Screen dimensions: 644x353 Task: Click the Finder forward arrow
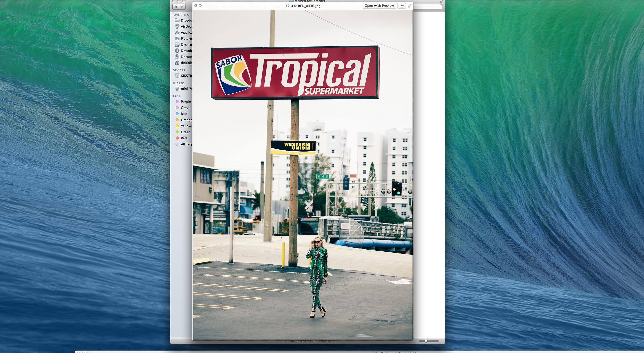tap(182, 7)
